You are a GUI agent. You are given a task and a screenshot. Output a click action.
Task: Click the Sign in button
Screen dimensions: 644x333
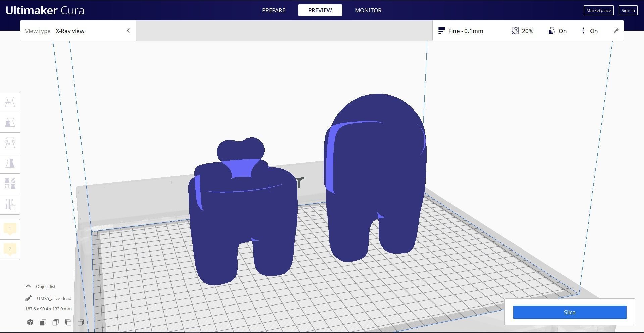(628, 10)
